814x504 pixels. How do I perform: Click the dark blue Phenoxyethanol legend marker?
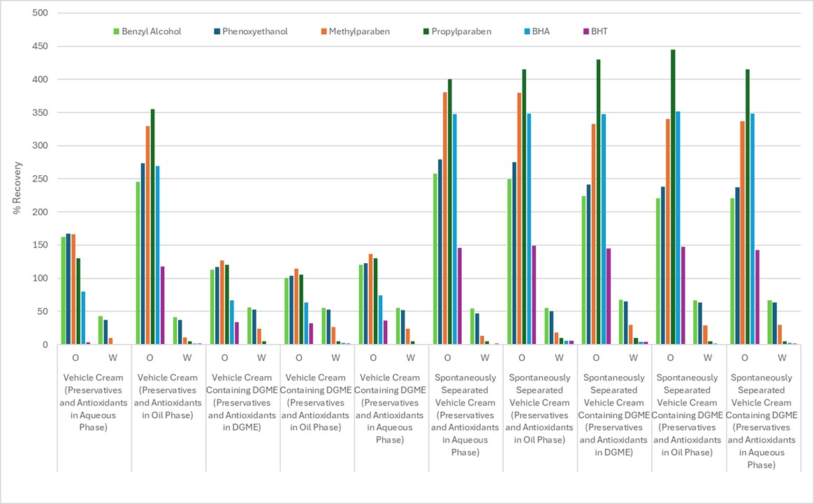point(219,31)
